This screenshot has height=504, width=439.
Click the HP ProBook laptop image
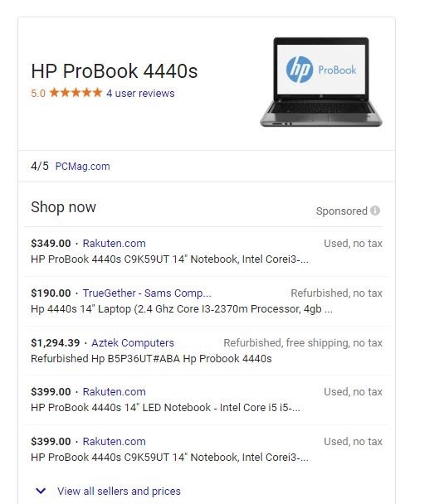tap(321, 82)
